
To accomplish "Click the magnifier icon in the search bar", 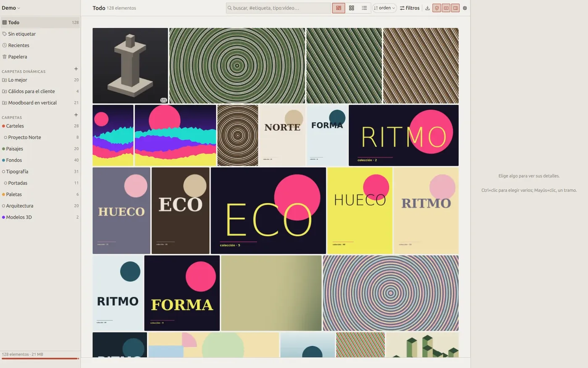I will point(230,8).
